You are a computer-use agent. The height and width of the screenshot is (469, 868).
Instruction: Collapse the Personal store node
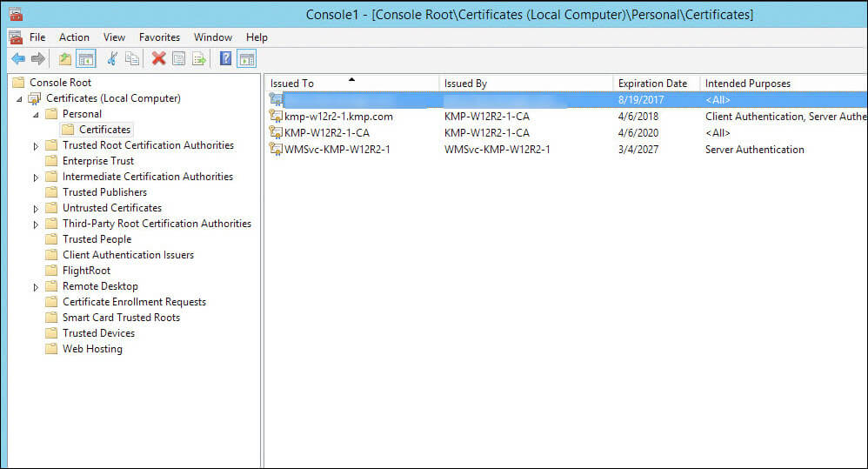(x=36, y=115)
